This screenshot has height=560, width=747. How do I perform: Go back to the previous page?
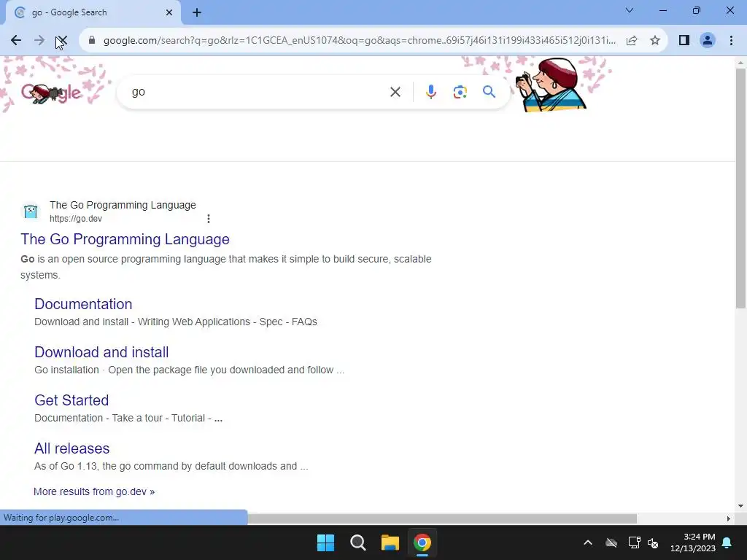coord(16,41)
